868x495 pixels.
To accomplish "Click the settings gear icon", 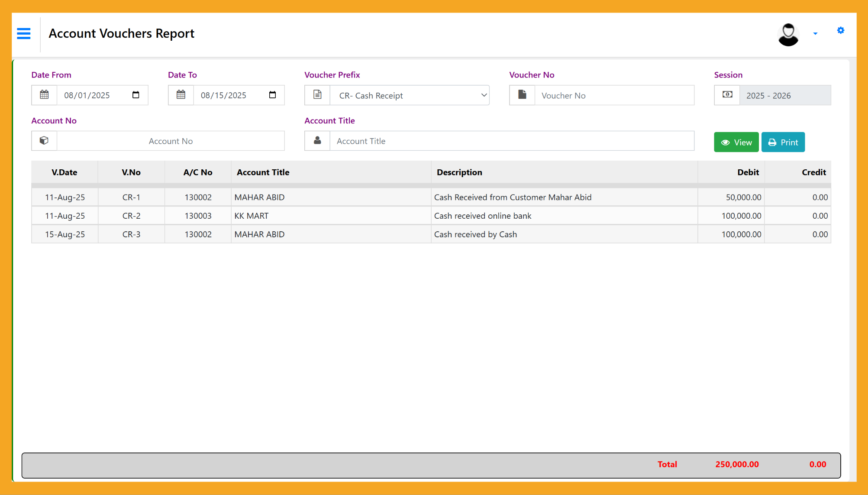I will point(840,30).
